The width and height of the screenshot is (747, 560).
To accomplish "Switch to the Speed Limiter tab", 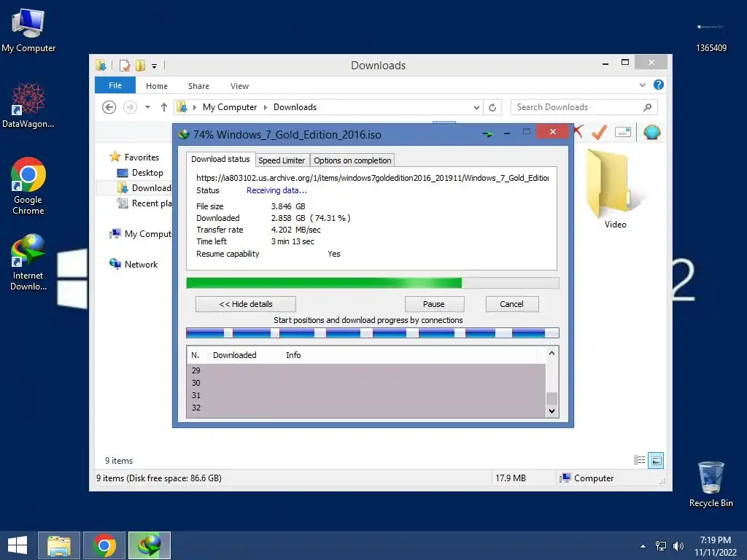I will (x=282, y=160).
